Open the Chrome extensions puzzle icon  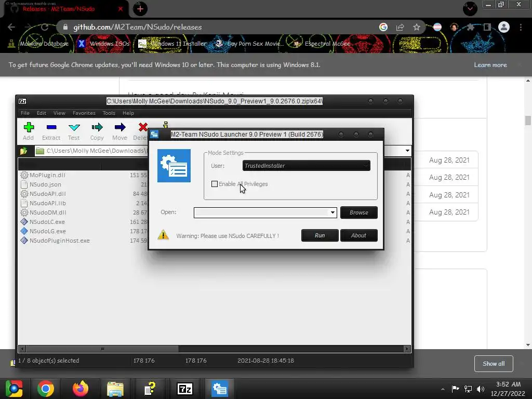click(471, 27)
